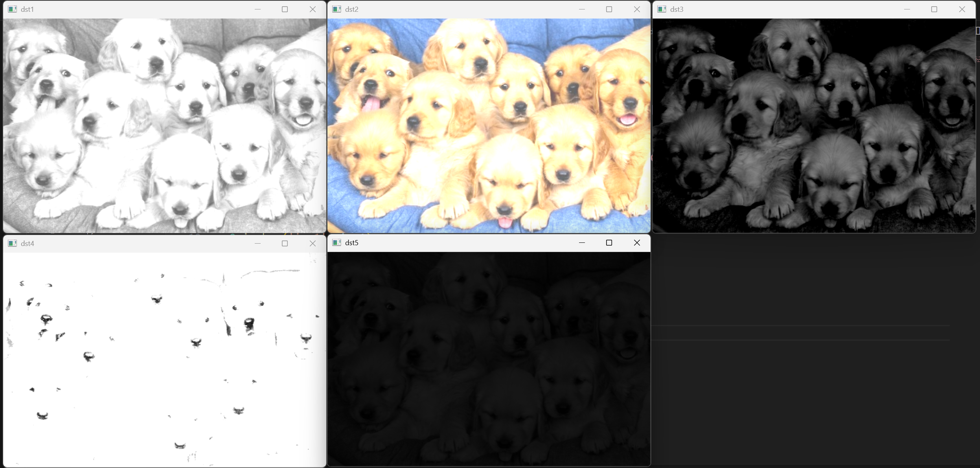The width and height of the screenshot is (980, 468).
Task: Close the dst3 window
Action: pyautogui.click(x=962, y=9)
